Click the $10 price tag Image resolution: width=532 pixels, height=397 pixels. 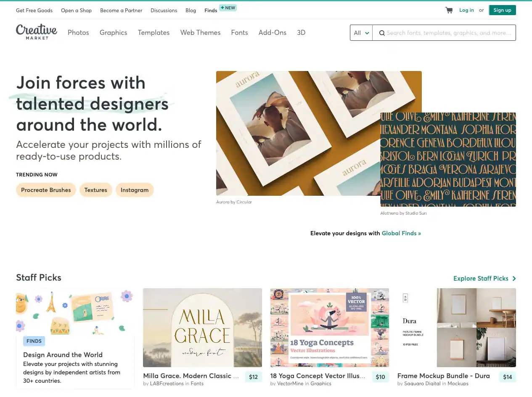pos(380,377)
